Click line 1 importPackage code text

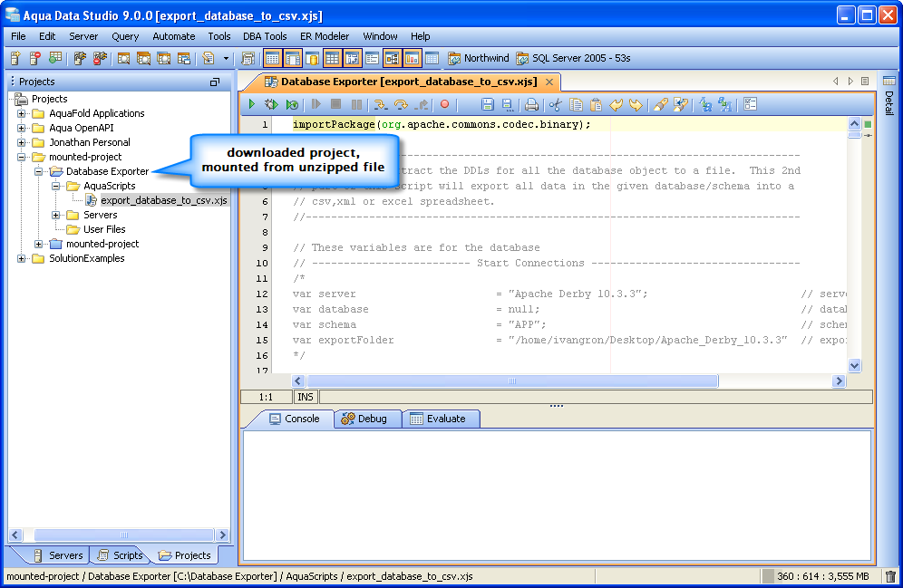click(442, 124)
